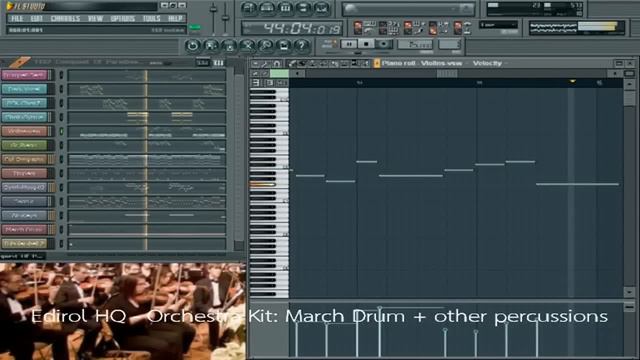640x360 pixels.
Task: Click the tempo display box
Action: pos(415,44)
